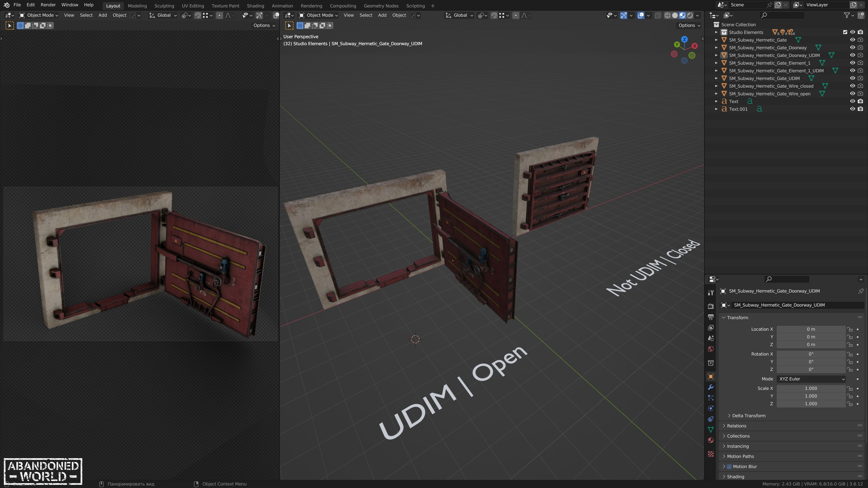The height and width of the screenshot is (488, 868).
Task: Open the Scene properties tab
Action: [x=711, y=338]
